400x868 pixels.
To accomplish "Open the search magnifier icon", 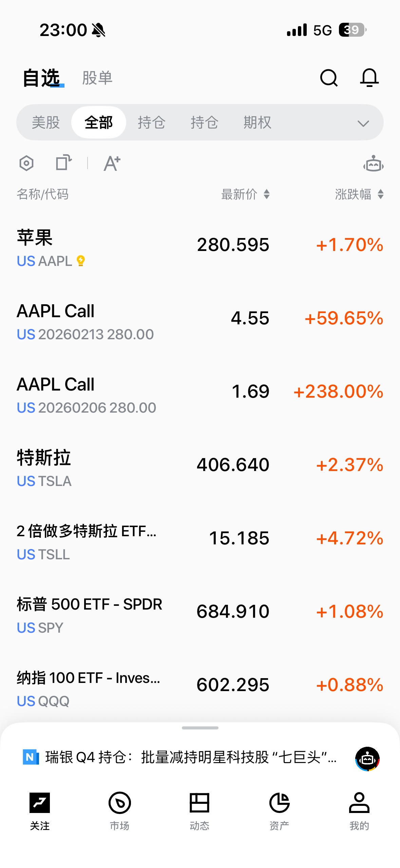I will click(328, 78).
